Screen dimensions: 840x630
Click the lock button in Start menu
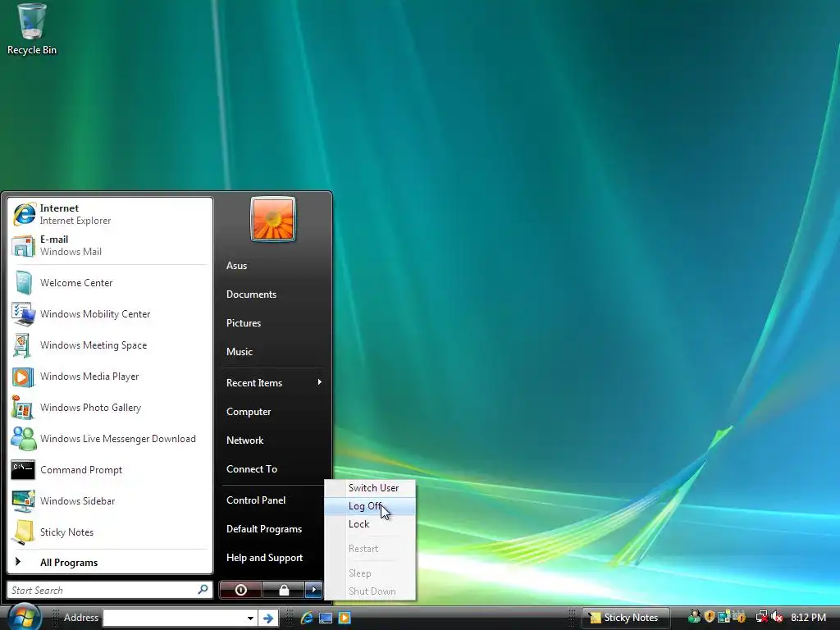(283, 590)
